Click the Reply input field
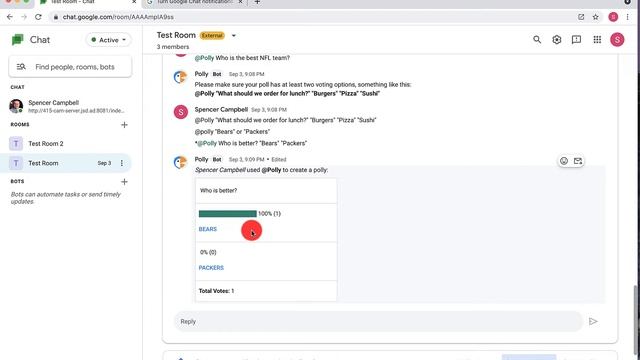The height and width of the screenshot is (360, 640). coord(378,322)
